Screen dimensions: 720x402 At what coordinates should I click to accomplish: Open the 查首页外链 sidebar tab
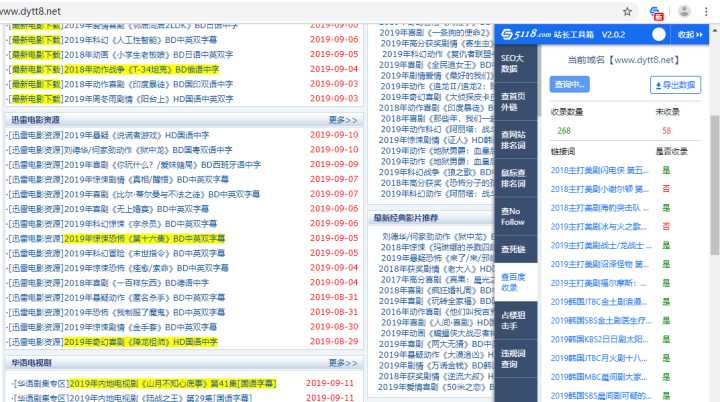[516, 102]
